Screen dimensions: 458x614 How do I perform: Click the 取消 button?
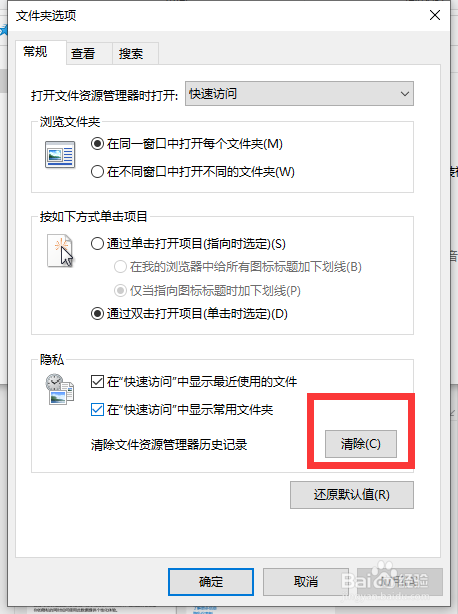tap(306, 582)
